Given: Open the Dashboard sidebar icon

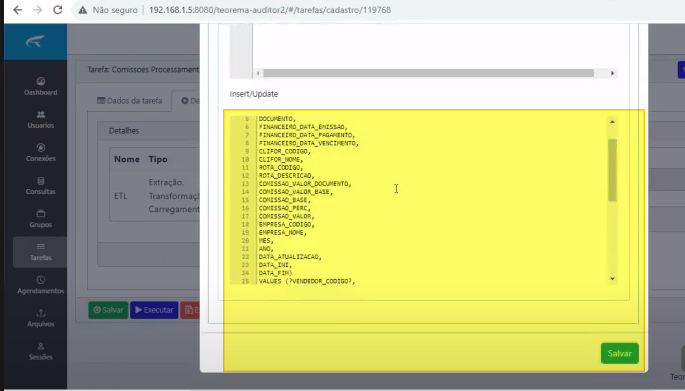Looking at the screenshot, I should [x=41, y=81].
